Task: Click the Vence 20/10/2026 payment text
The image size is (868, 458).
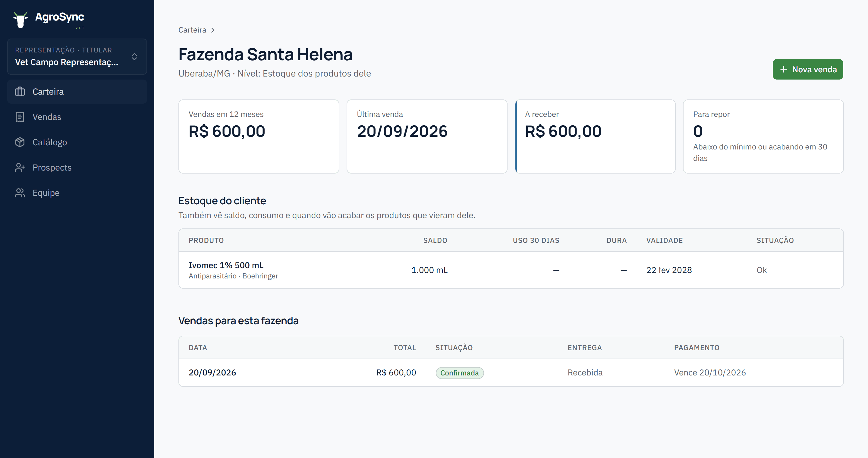Action: (x=710, y=372)
